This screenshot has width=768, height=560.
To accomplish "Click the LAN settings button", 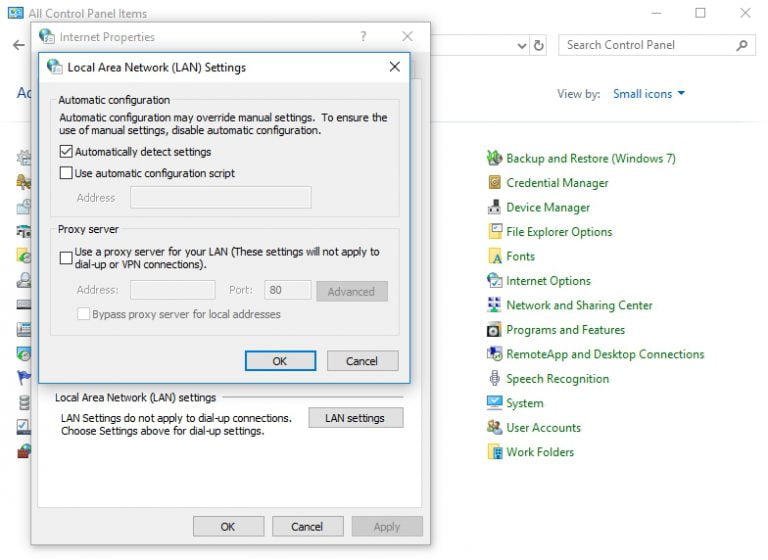I will (x=355, y=418).
